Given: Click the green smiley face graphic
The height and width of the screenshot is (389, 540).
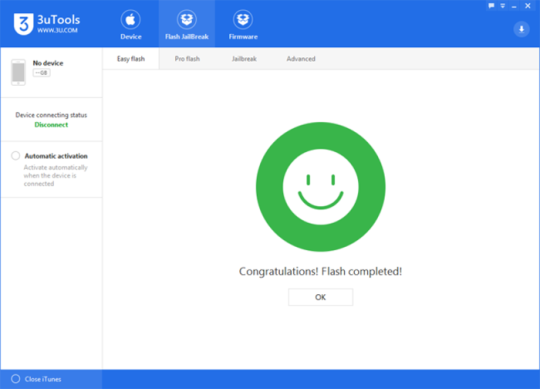Looking at the screenshot, I should tap(320, 187).
